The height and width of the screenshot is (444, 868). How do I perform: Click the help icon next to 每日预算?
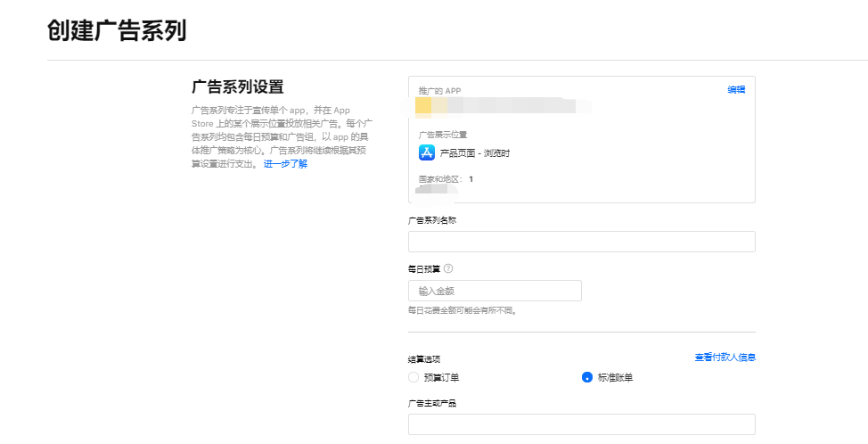[448, 268]
